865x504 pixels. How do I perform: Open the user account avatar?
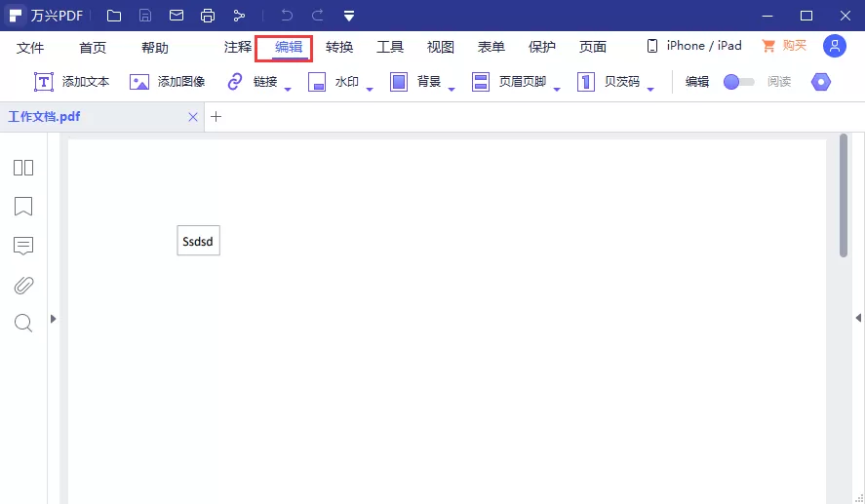835,46
